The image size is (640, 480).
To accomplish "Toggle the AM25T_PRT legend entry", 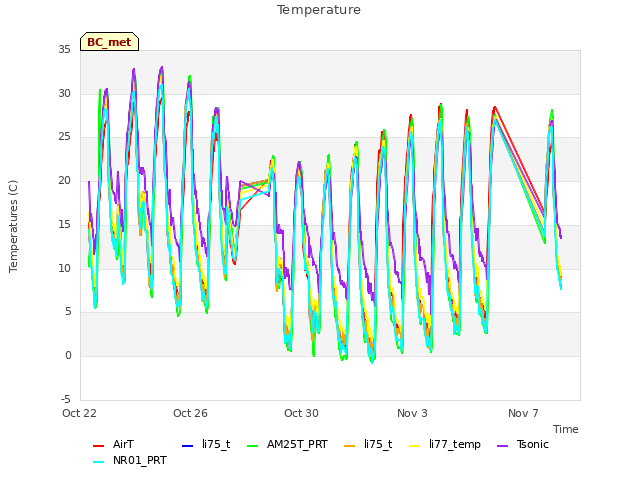I will (287, 444).
